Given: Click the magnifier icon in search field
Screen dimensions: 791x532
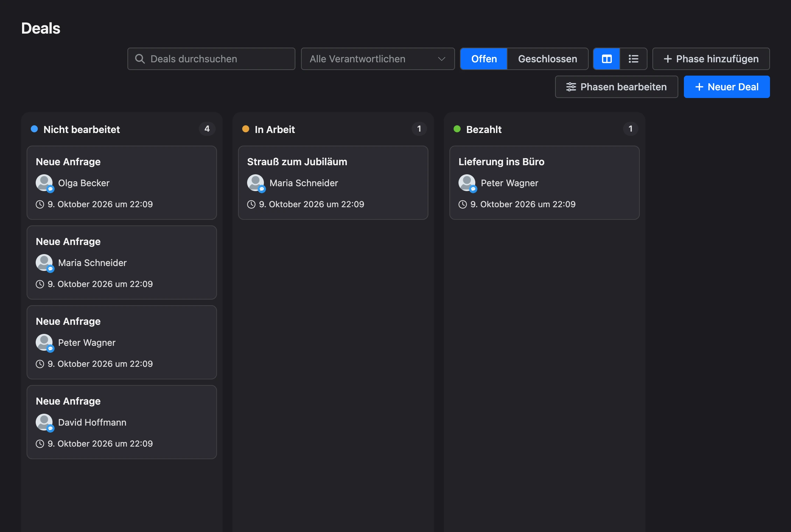Looking at the screenshot, I should pos(140,59).
